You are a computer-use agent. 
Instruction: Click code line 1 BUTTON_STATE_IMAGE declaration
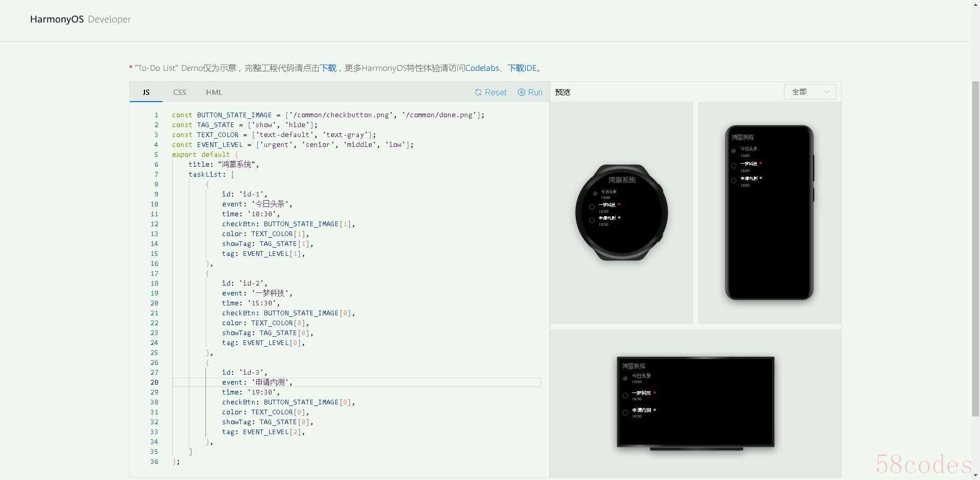click(x=328, y=115)
